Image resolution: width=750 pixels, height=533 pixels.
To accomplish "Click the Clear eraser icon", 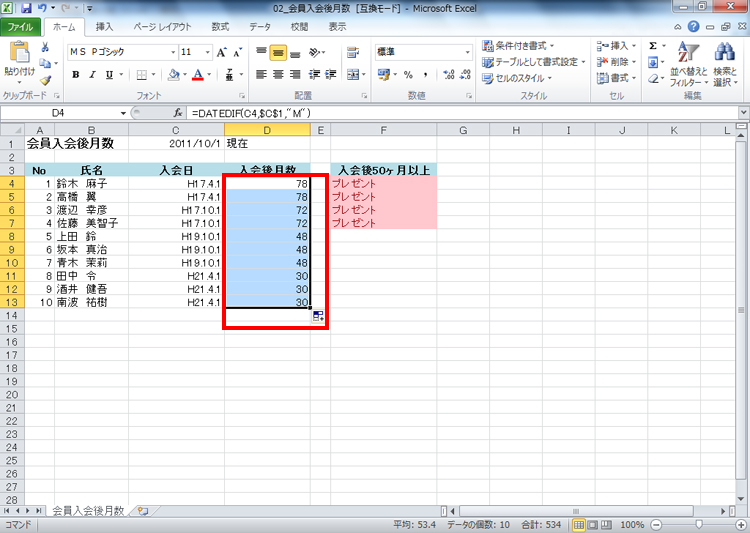I will click(653, 78).
